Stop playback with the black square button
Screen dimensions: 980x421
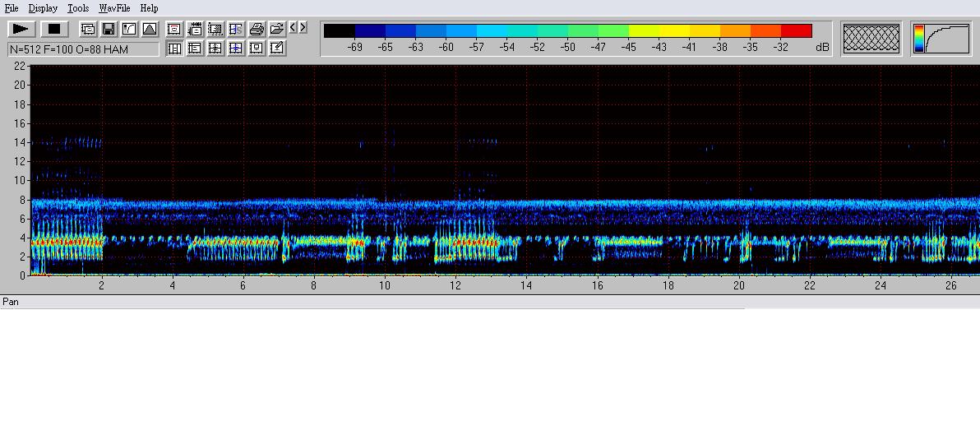tap(54, 29)
